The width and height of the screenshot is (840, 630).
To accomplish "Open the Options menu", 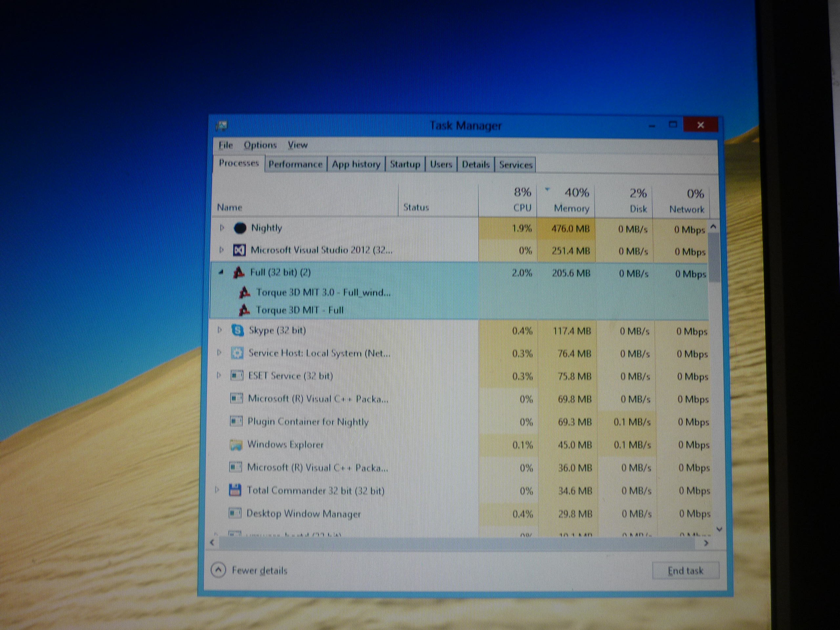I will click(x=260, y=145).
